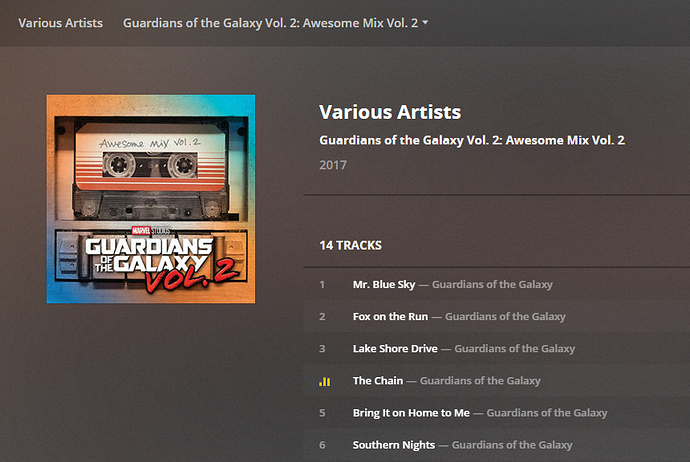Click track number 1 in the list
The width and height of the screenshot is (690, 462).
coord(322,285)
